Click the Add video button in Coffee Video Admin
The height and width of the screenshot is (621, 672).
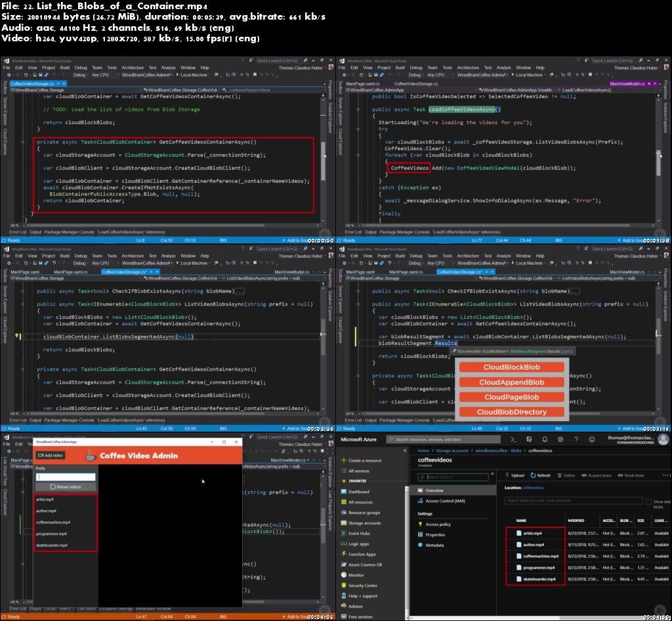tap(51, 455)
